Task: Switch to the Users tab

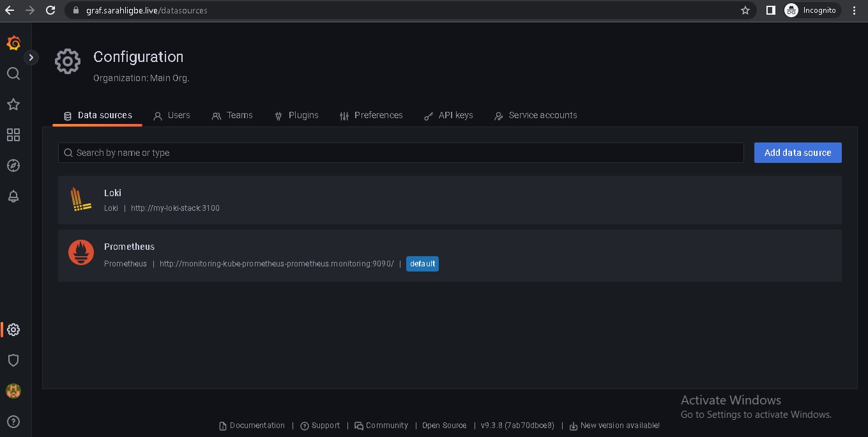Action: (x=172, y=116)
